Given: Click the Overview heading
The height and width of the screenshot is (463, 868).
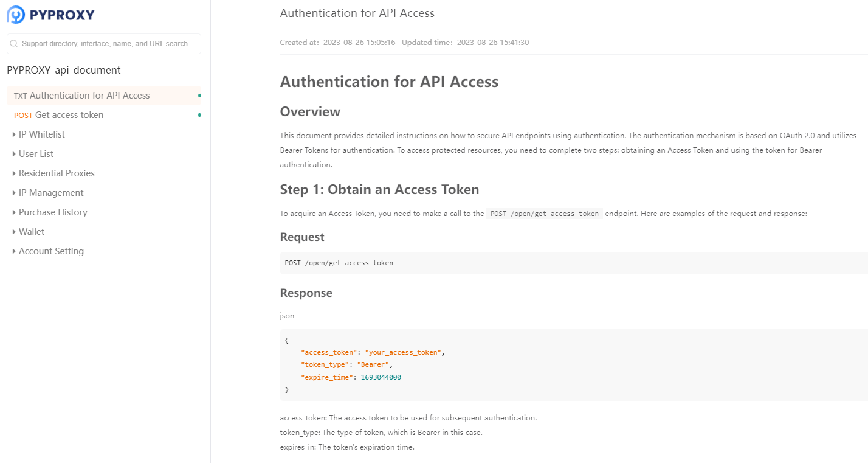Looking at the screenshot, I should [310, 112].
